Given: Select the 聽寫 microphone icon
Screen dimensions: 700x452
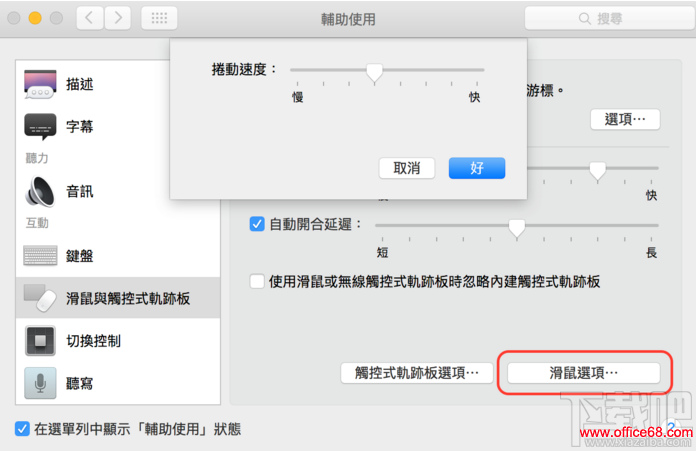Looking at the screenshot, I should point(40,383).
